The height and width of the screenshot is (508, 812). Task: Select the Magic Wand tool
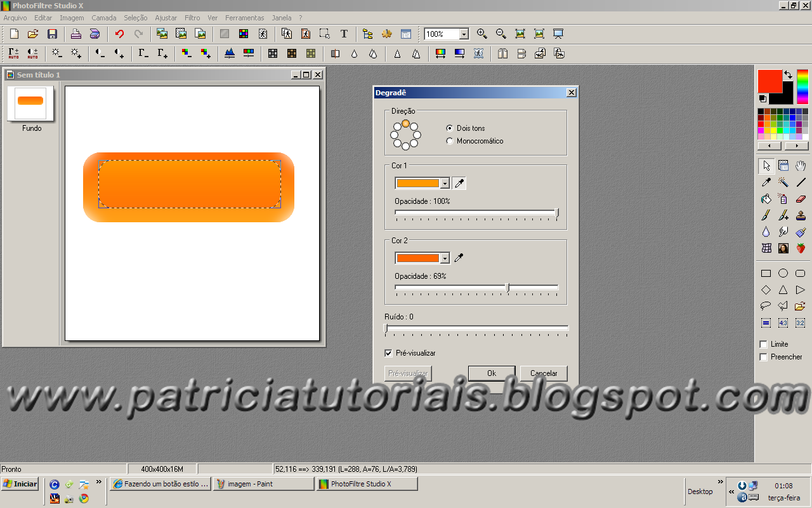tap(783, 182)
